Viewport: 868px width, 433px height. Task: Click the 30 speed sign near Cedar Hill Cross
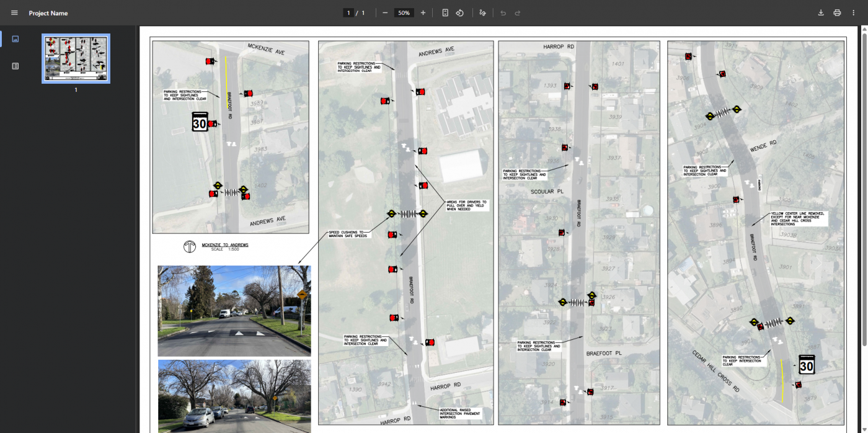pos(806,365)
